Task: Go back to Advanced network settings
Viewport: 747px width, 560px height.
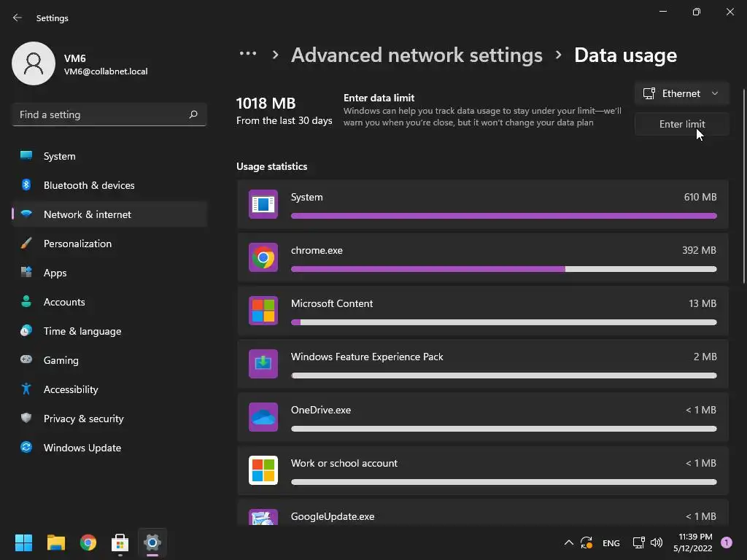Action: tap(417, 55)
